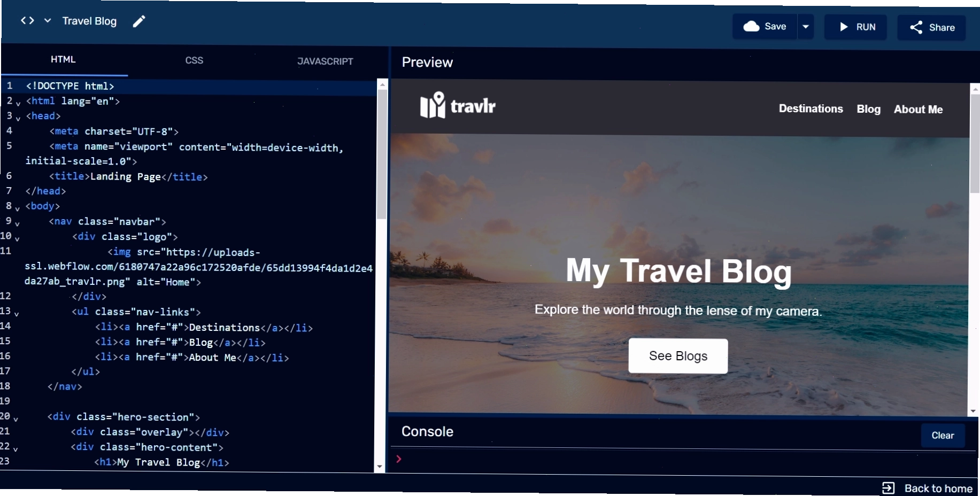Collapse the hero-content fold arrow on line 22
The width and height of the screenshot is (980, 496).
click(x=16, y=449)
